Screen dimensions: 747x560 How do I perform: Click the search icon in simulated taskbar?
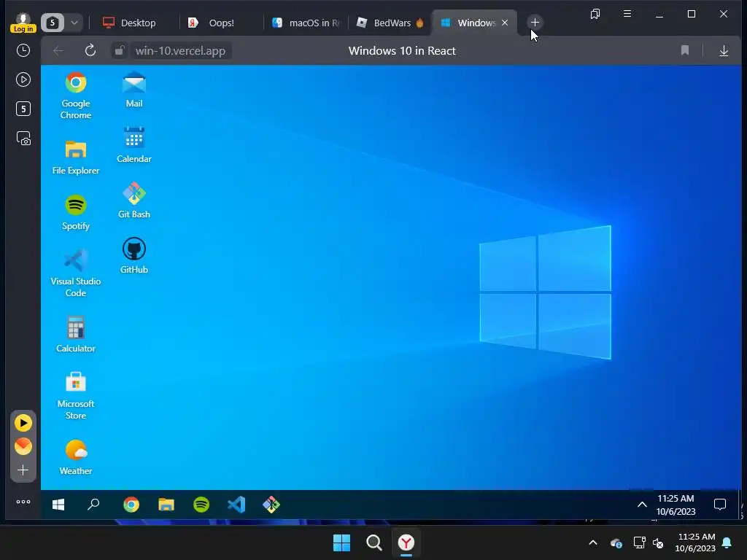[93, 505]
